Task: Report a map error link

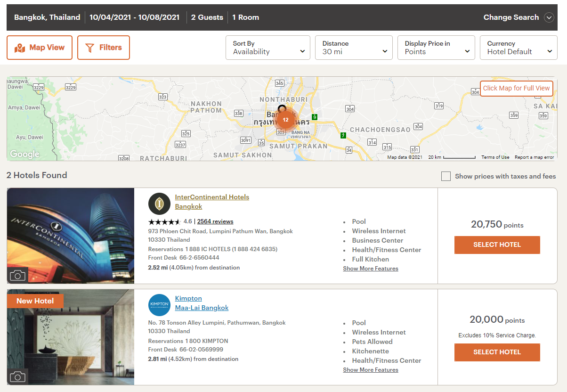Action: (x=535, y=157)
